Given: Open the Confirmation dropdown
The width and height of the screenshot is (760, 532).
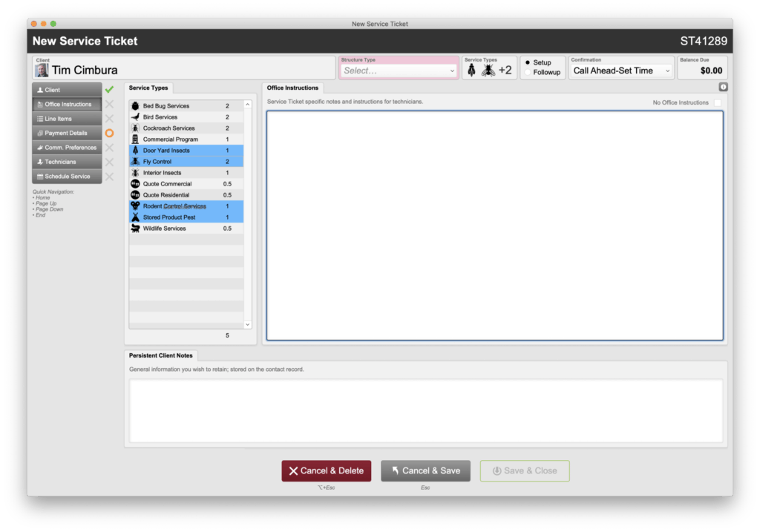Looking at the screenshot, I should point(620,70).
